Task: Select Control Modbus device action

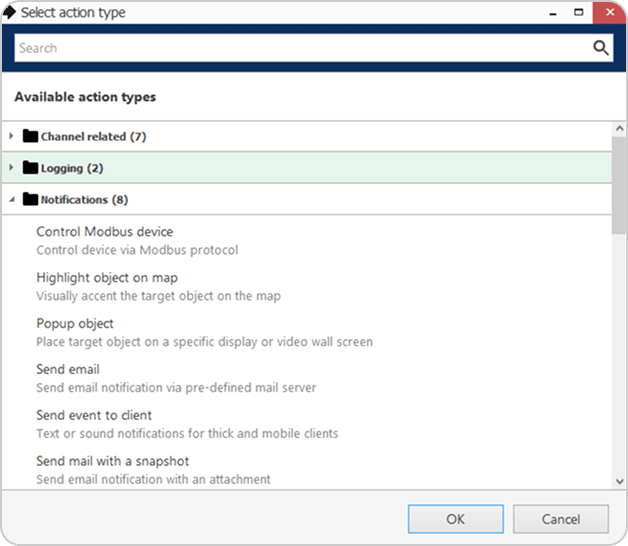Action: pos(104,232)
